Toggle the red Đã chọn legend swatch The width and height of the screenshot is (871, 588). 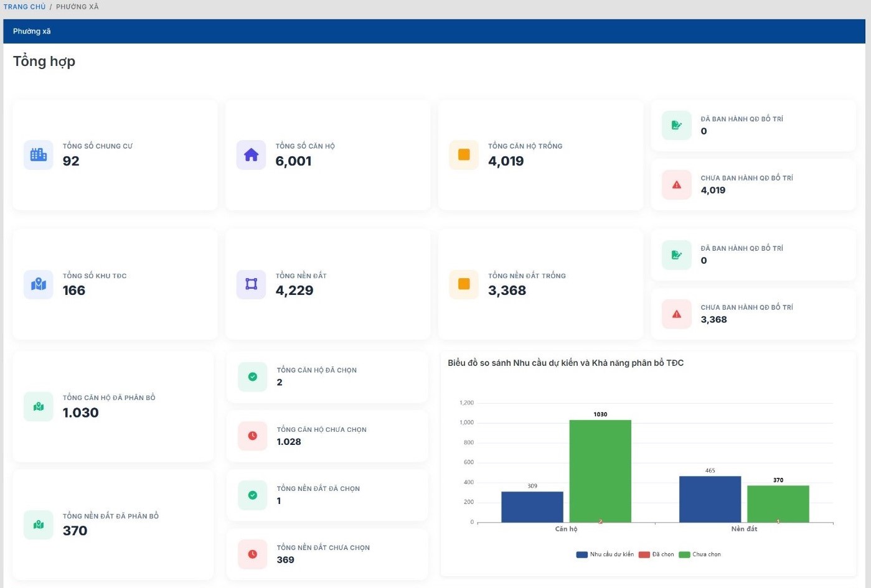point(644,554)
